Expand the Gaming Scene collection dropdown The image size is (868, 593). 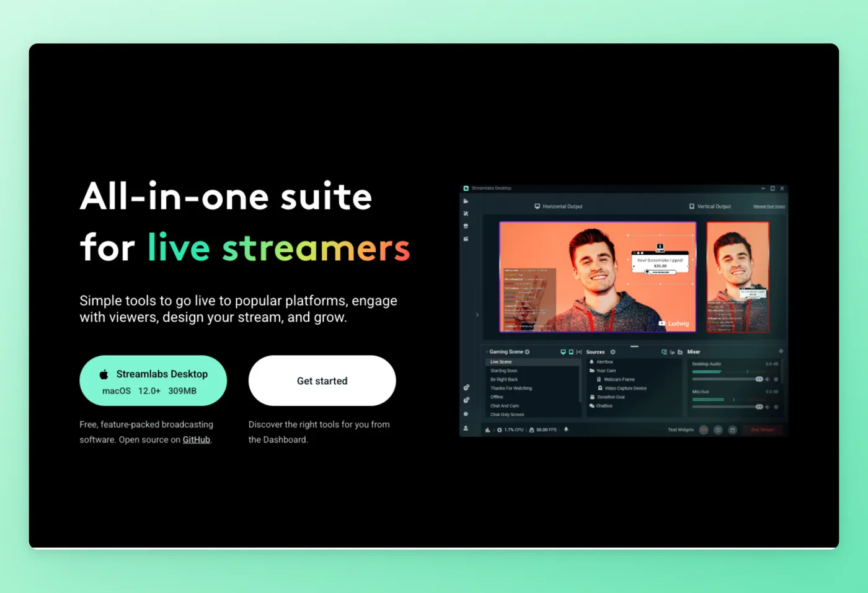(487, 352)
